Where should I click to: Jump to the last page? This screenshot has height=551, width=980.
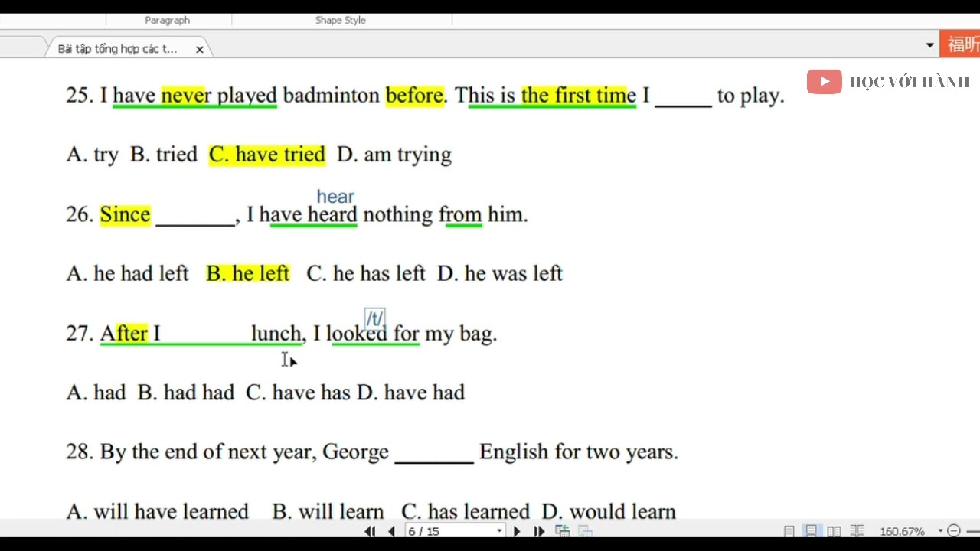click(538, 531)
